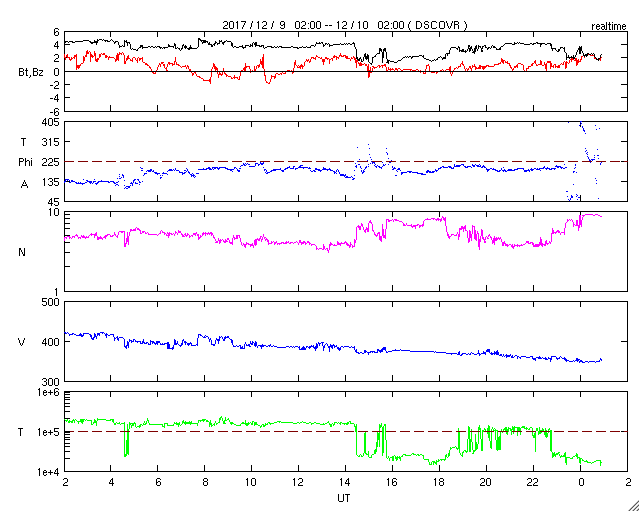Click the '500' velocity tick value

coord(51,302)
